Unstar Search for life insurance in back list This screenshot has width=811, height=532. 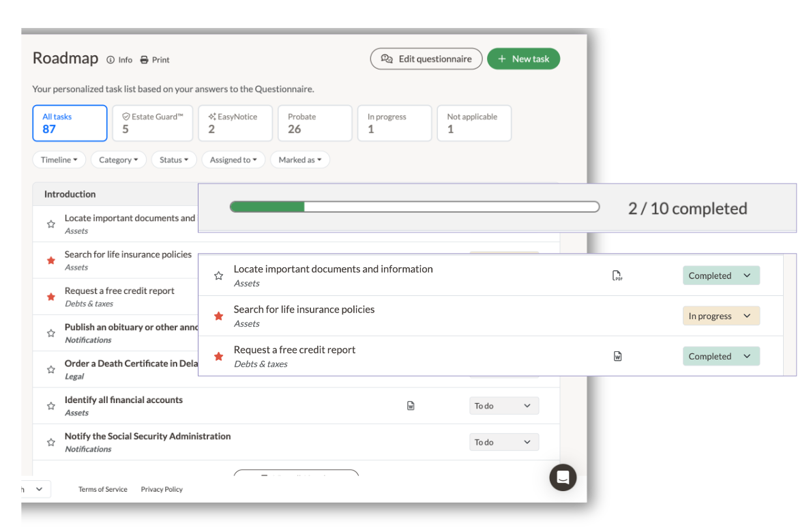(50, 261)
